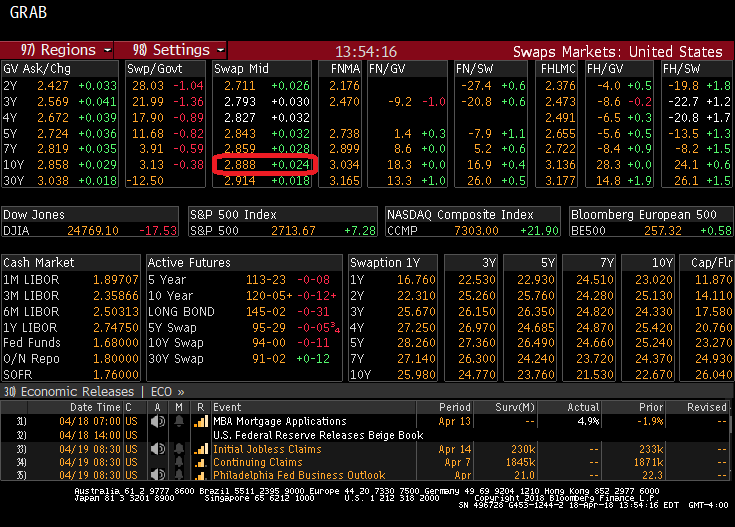Open MBA Mortgage Applications event
Screen dimensions: 735x527
coord(280,422)
